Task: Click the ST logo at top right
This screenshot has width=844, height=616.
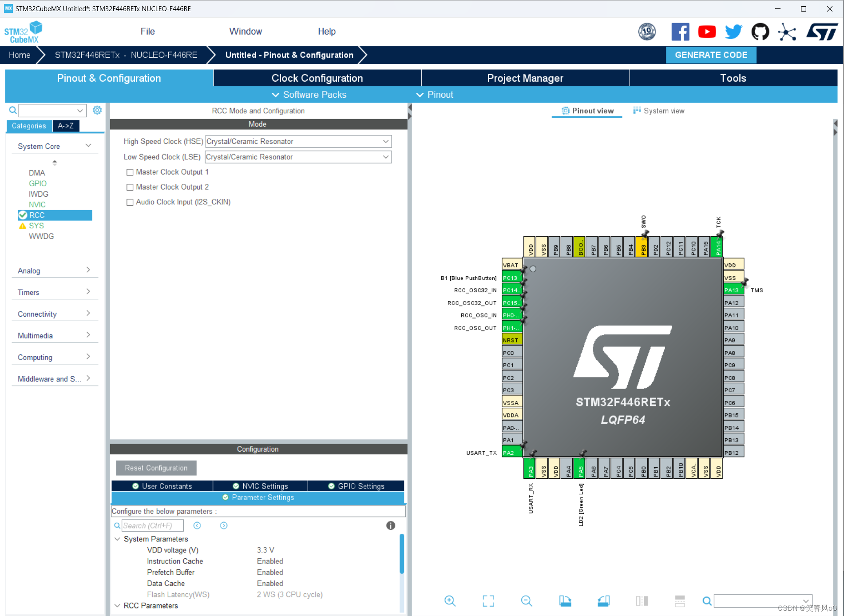Action: tap(822, 32)
